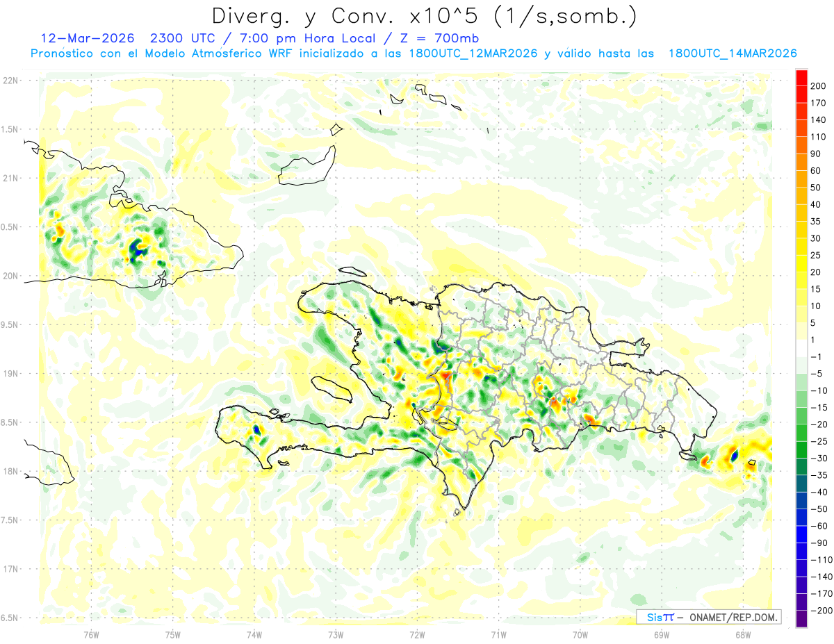
Task: Click the positive "5" colorbar label
Action: tap(815, 323)
